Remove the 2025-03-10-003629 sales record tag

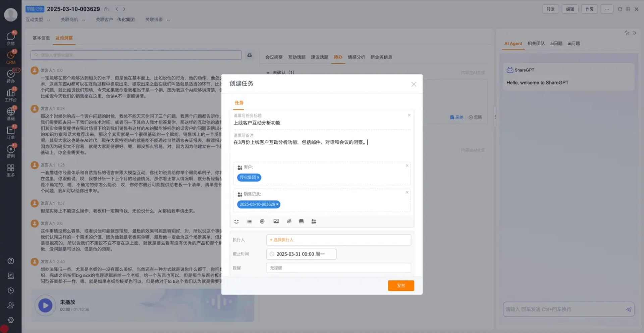pos(277,204)
